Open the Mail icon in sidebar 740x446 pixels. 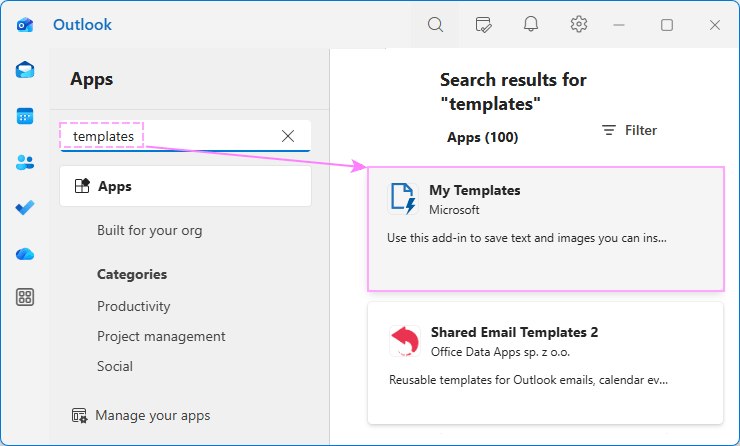[25, 69]
